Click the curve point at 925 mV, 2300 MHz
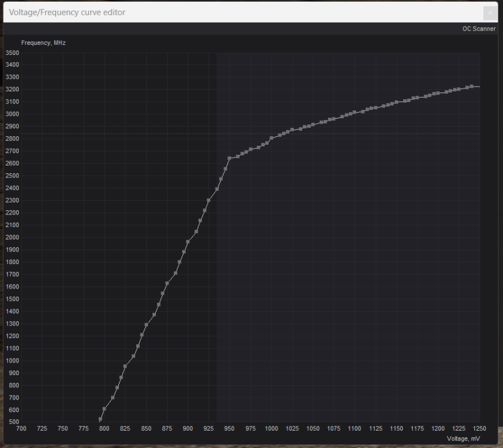 (x=208, y=201)
